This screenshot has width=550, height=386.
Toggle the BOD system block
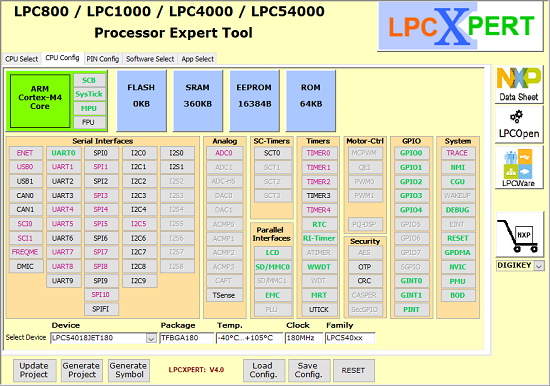[457, 295]
